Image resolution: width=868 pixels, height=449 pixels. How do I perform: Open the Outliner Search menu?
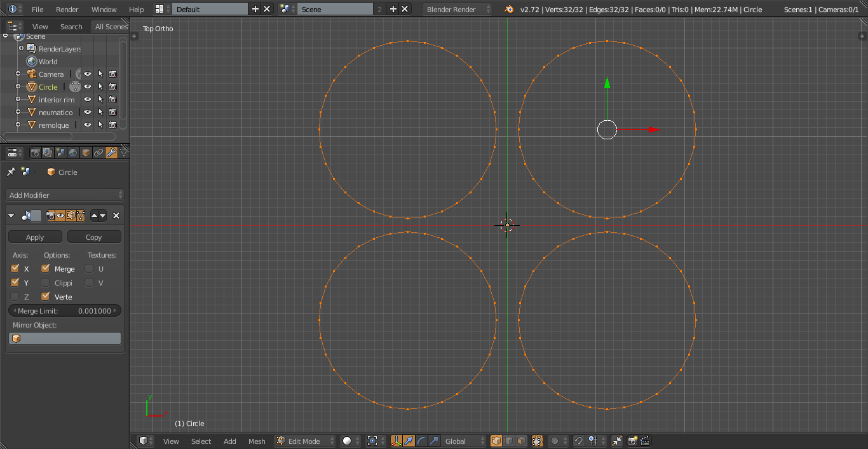(x=71, y=27)
